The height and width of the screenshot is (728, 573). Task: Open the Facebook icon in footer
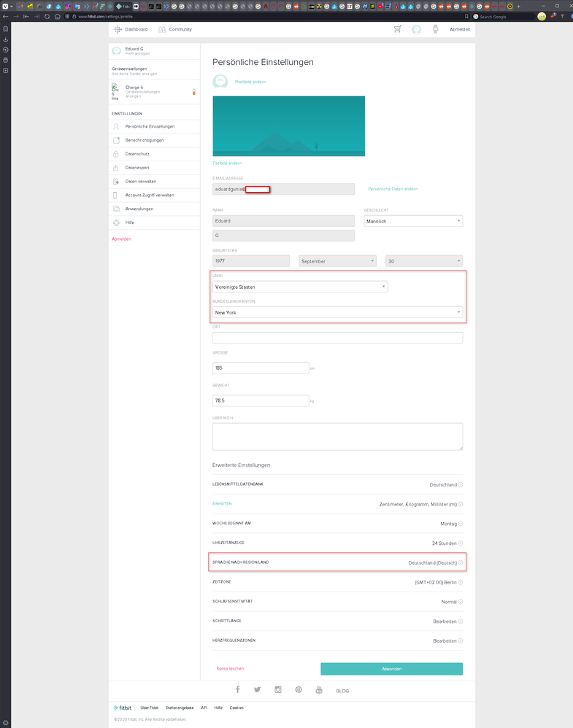pos(237,689)
